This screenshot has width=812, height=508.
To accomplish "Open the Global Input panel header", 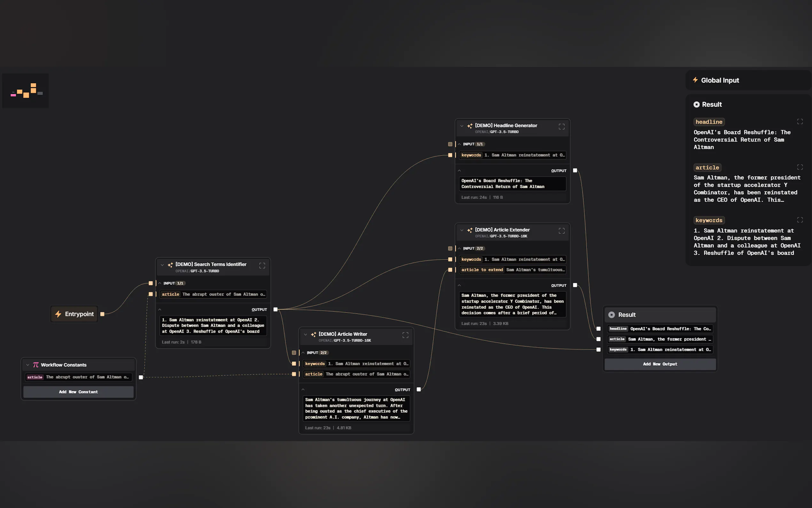I will (720, 80).
